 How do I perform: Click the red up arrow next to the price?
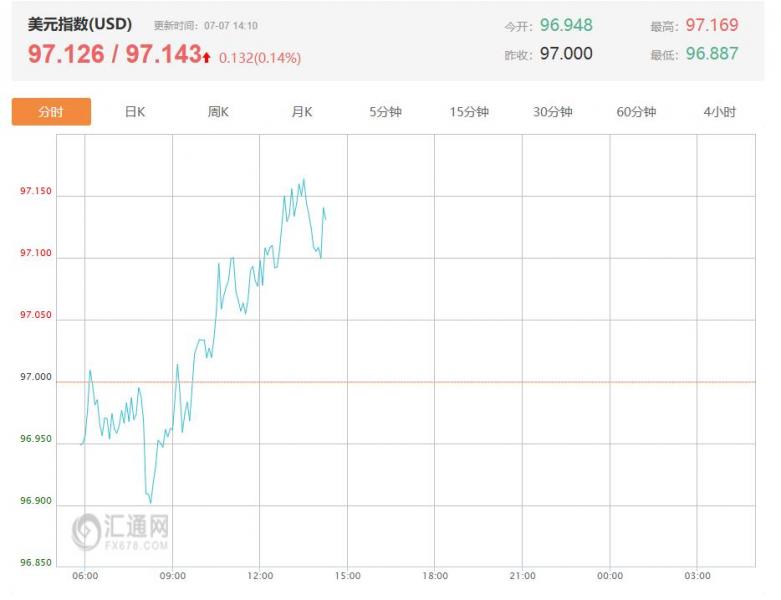pos(207,58)
